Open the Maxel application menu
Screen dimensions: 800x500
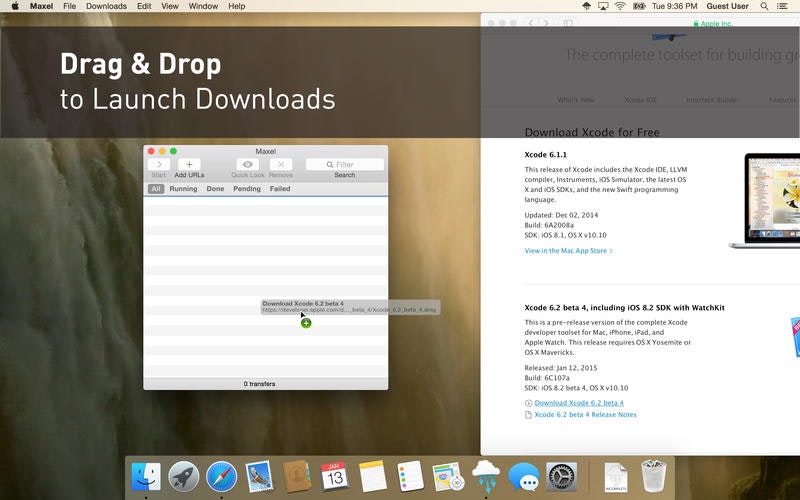(41, 6)
